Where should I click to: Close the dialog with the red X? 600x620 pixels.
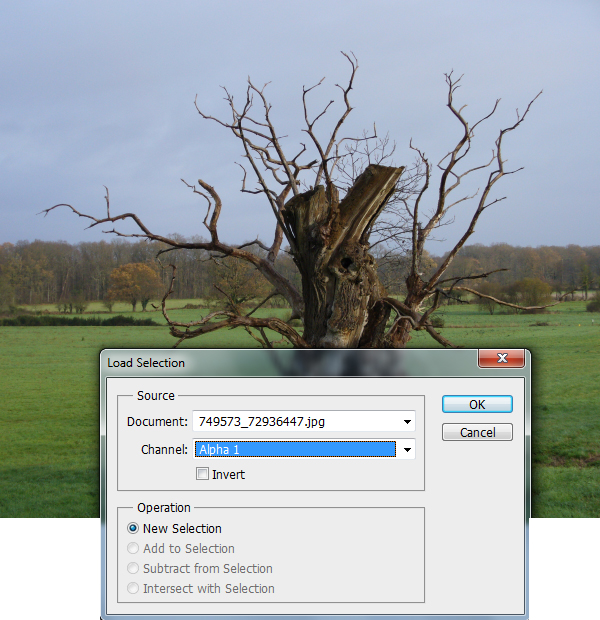[501, 360]
